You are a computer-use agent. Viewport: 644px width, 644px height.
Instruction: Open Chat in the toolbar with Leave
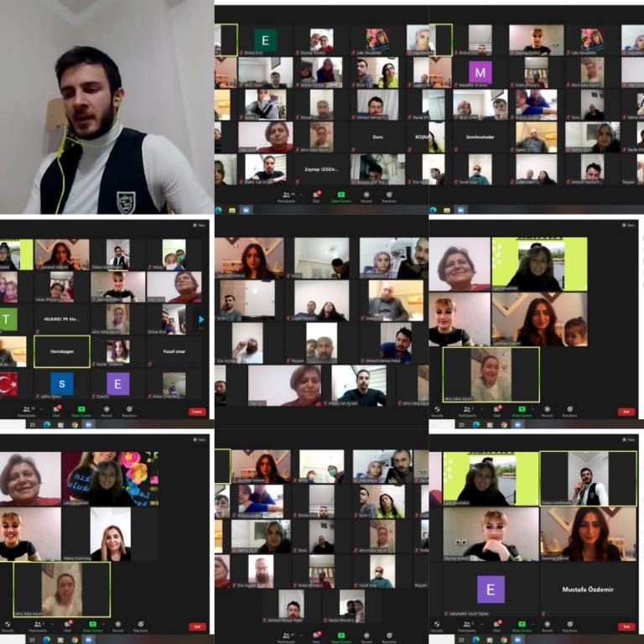pyautogui.click(x=56, y=411)
